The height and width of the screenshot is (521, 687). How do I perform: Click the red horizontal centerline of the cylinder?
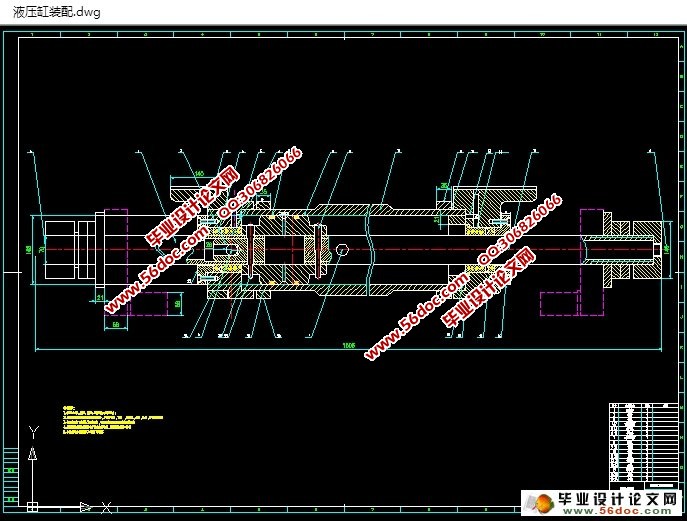click(x=400, y=249)
